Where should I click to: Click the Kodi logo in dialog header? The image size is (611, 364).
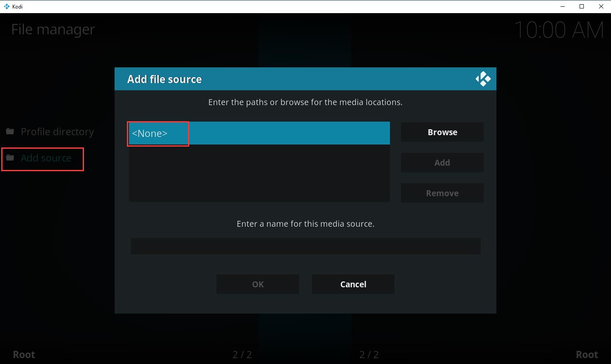tap(483, 79)
